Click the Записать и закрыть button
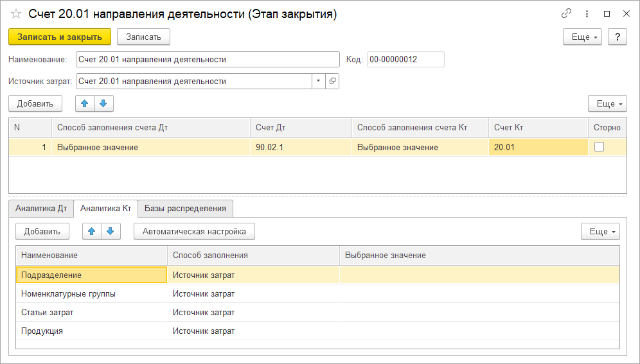640x364 pixels. (x=60, y=37)
